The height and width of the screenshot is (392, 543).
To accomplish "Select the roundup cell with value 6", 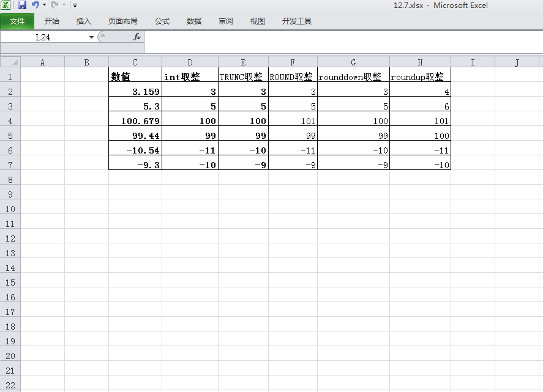I will (421, 104).
